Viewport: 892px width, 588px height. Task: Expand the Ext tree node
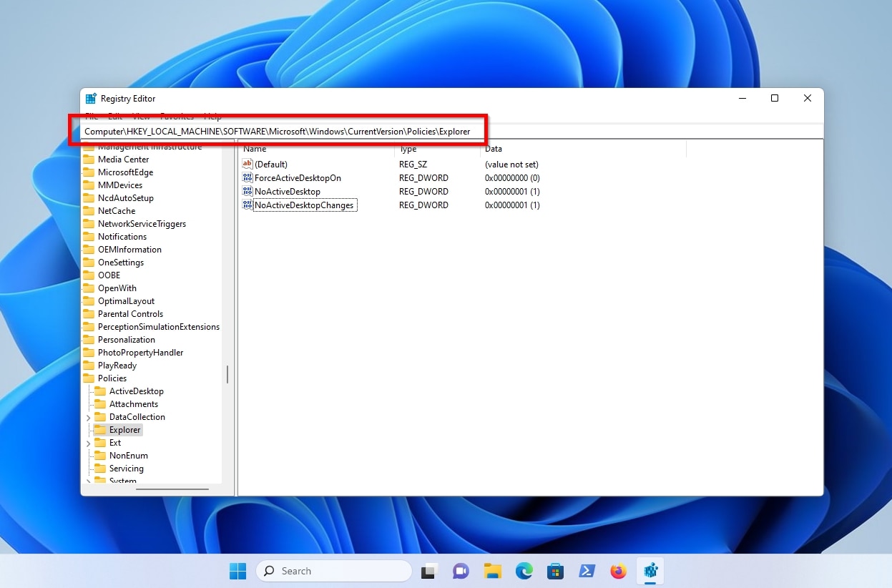click(88, 443)
